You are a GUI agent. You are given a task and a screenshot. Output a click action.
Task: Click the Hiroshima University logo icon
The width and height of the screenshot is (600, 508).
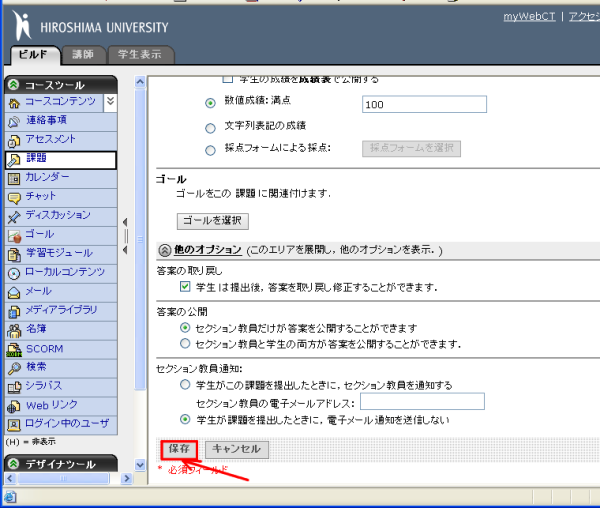(22, 25)
